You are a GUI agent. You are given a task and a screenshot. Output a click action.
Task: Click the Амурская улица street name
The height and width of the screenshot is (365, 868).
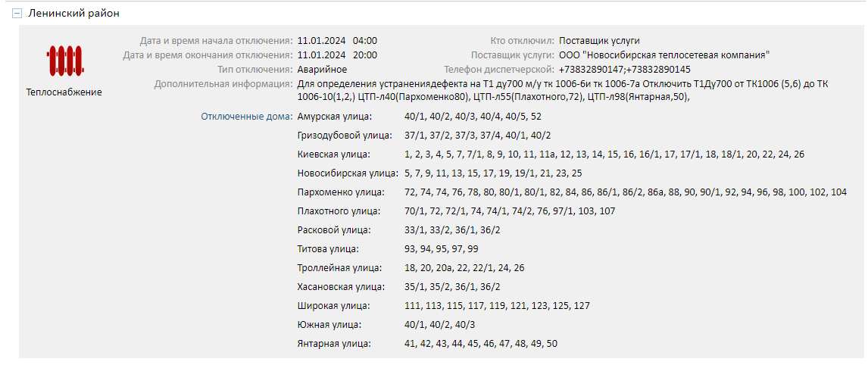335,117
